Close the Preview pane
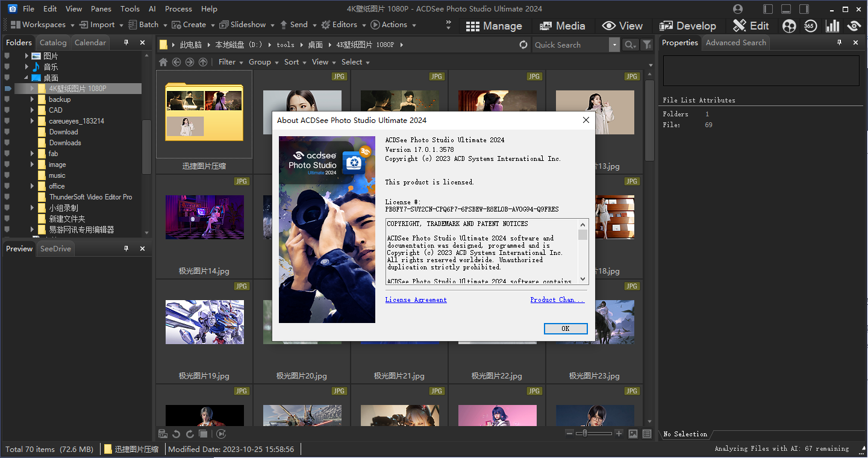 (x=142, y=249)
